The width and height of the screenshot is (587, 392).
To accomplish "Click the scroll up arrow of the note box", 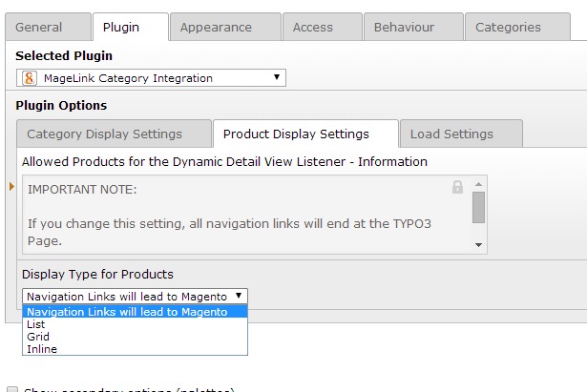I will click(x=479, y=182).
